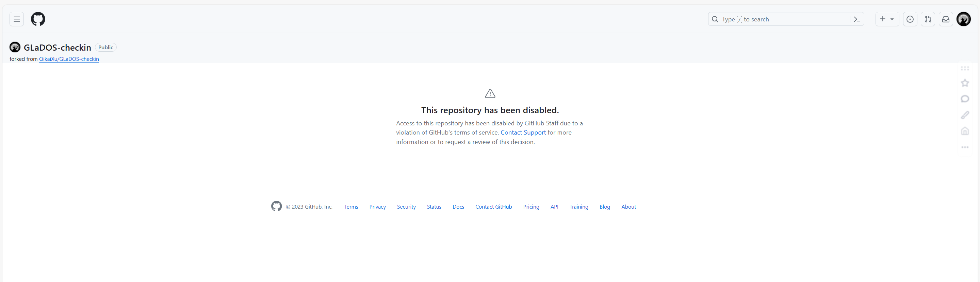Open the Training footer link
Image resolution: width=980 pixels, height=282 pixels.
(x=578, y=207)
